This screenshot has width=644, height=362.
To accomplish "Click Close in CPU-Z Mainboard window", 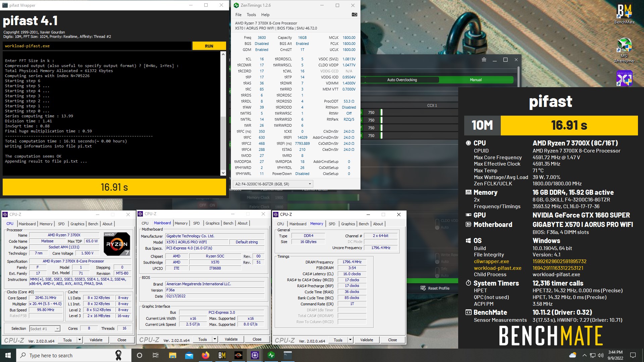I will (x=257, y=339).
